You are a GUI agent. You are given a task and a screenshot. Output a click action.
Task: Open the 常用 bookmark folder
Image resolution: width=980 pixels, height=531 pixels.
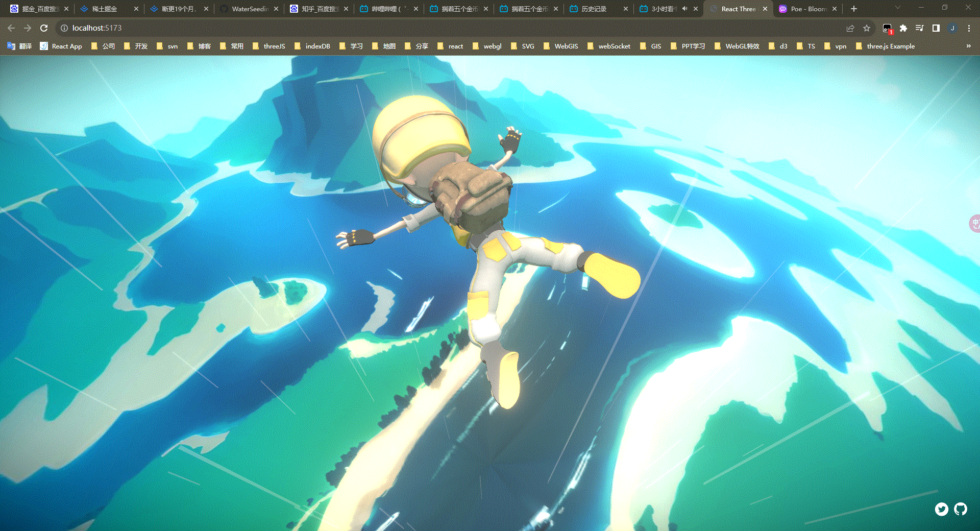click(x=231, y=46)
